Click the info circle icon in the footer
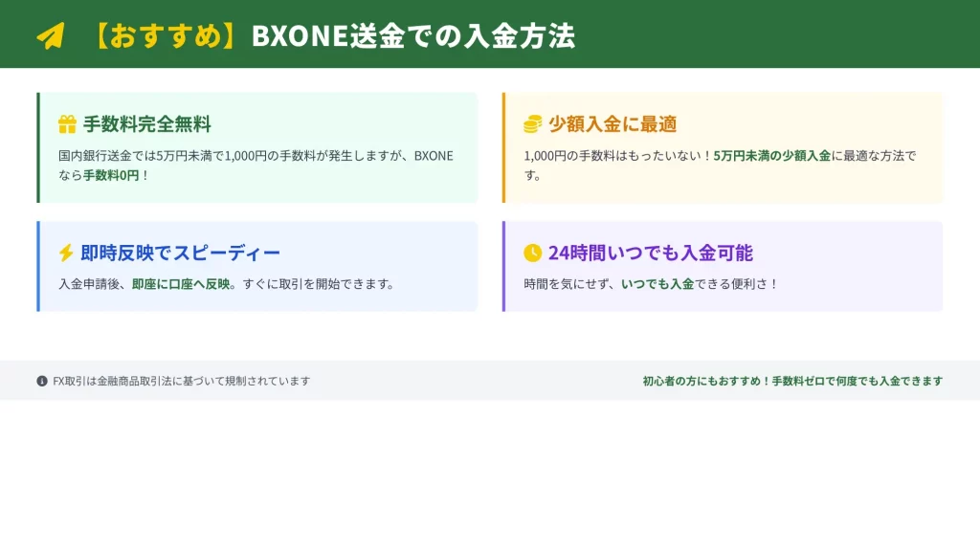Screen dimensions: 980x551 coord(42,381)
